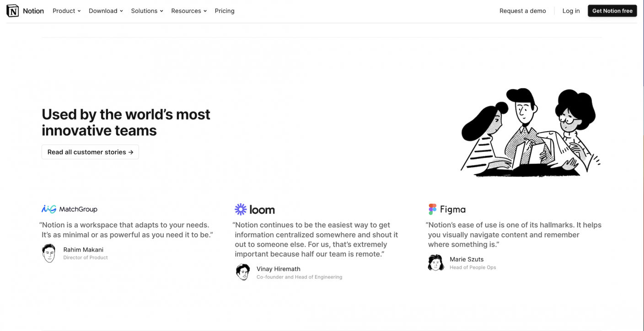Open Read all customer stories

[x=90, y=152]
